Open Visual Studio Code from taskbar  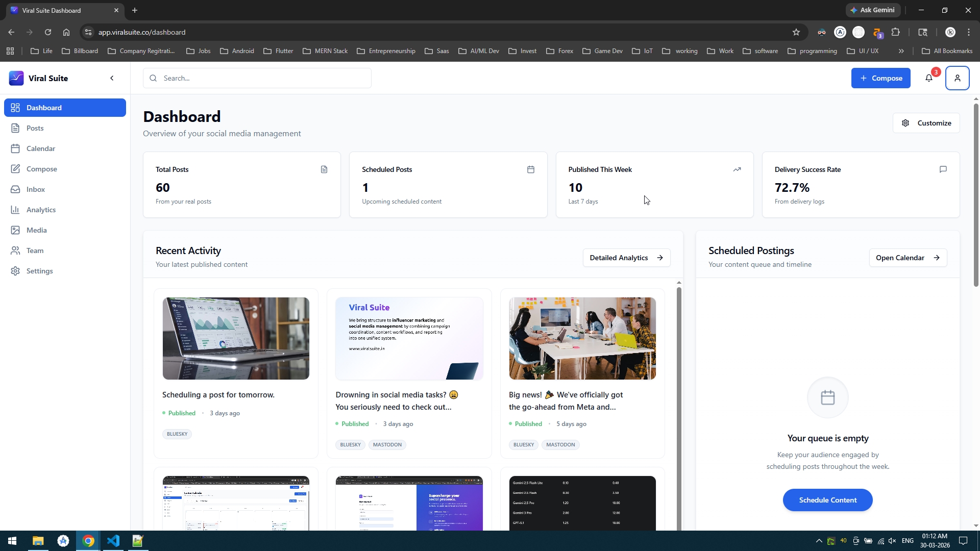click(x=113, y=541)
